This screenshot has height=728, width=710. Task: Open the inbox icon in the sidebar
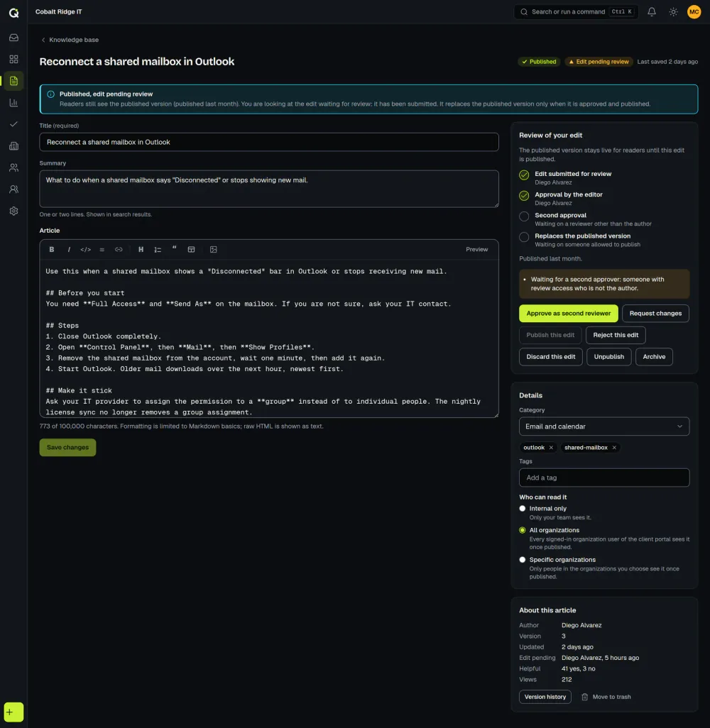tap(13, 38)
